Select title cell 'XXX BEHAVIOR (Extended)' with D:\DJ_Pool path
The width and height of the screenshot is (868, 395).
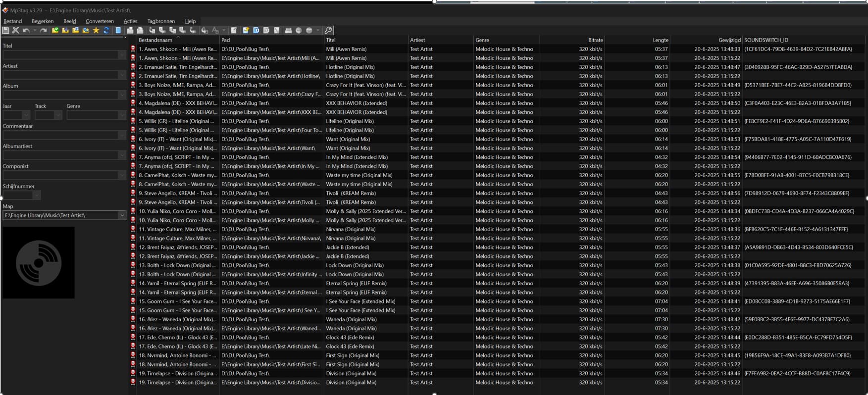(357, 103)
